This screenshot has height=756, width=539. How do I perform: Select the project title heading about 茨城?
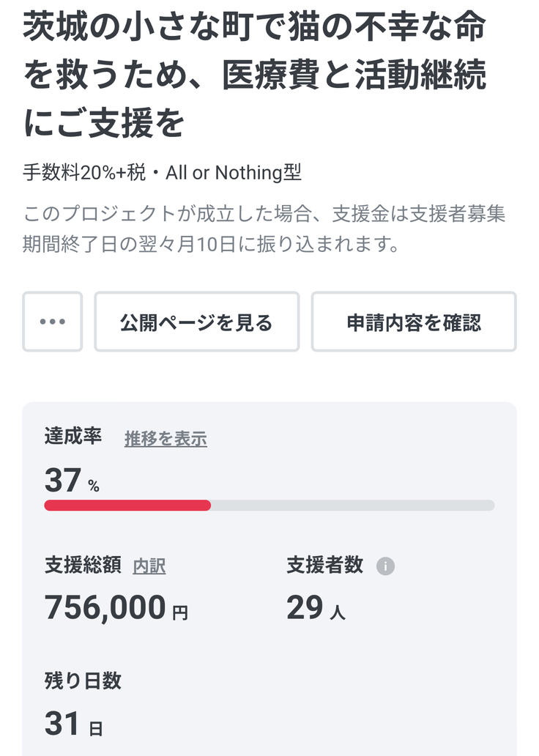pyautogui.click(x=255, y=76)
